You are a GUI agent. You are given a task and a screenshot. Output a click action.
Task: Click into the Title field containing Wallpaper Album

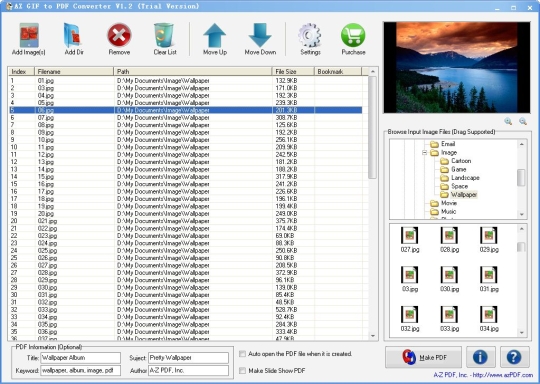81,358
